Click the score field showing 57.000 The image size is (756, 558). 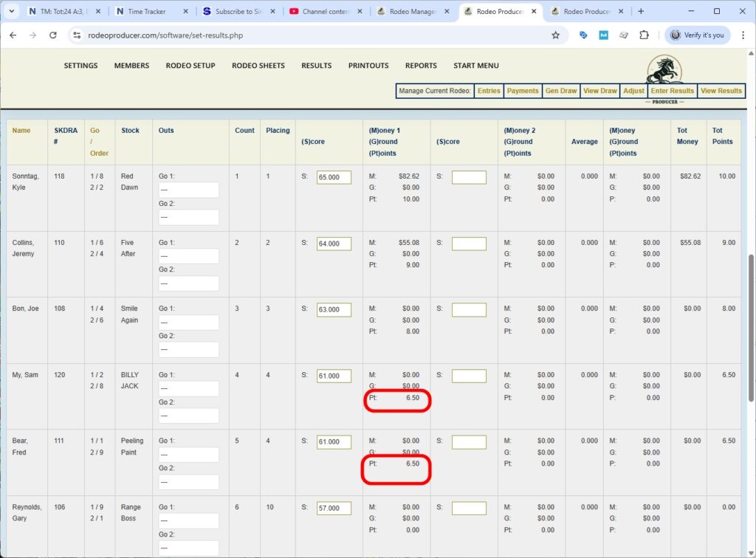pos(333,508)
